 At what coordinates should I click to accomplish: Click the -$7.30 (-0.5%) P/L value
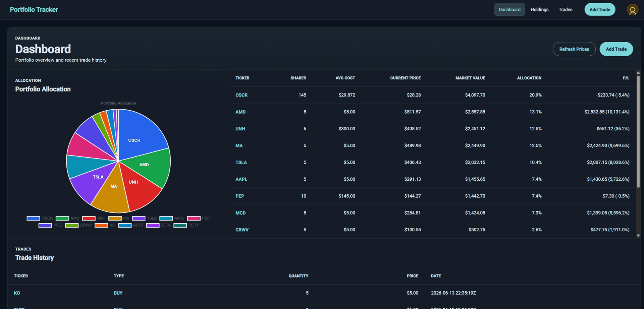click(x=615, y=196)
